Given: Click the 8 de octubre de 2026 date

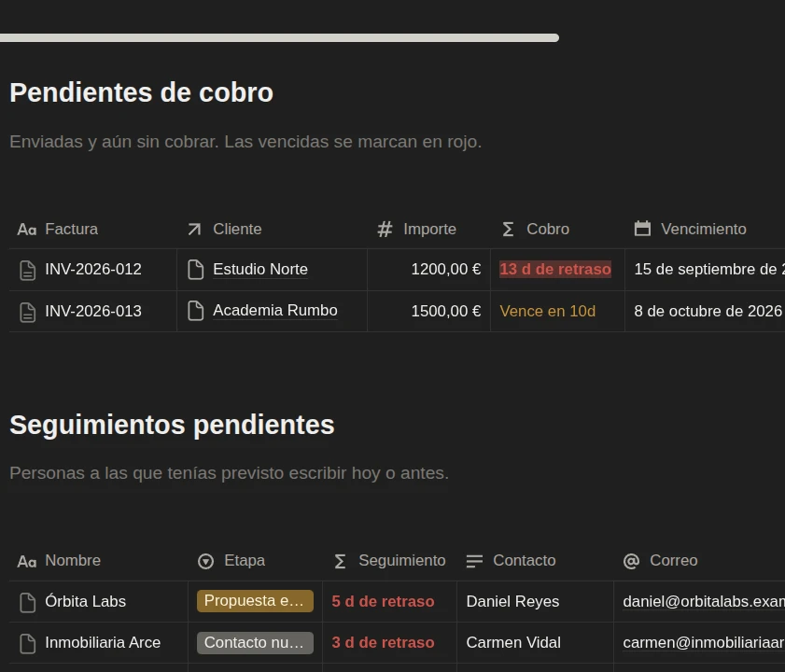Looking at the screenshot, I should pos(708,311).
